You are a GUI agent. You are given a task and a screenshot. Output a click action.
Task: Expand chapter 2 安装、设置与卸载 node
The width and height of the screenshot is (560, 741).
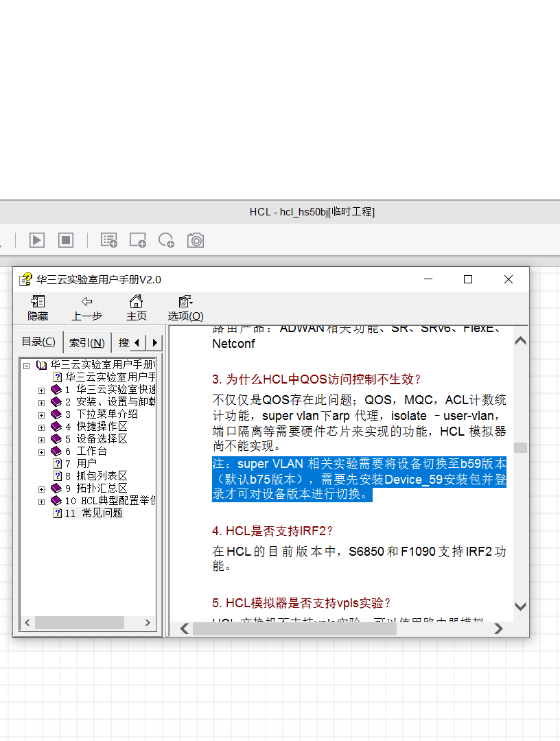pyautogui.click(x=42, y=403)
